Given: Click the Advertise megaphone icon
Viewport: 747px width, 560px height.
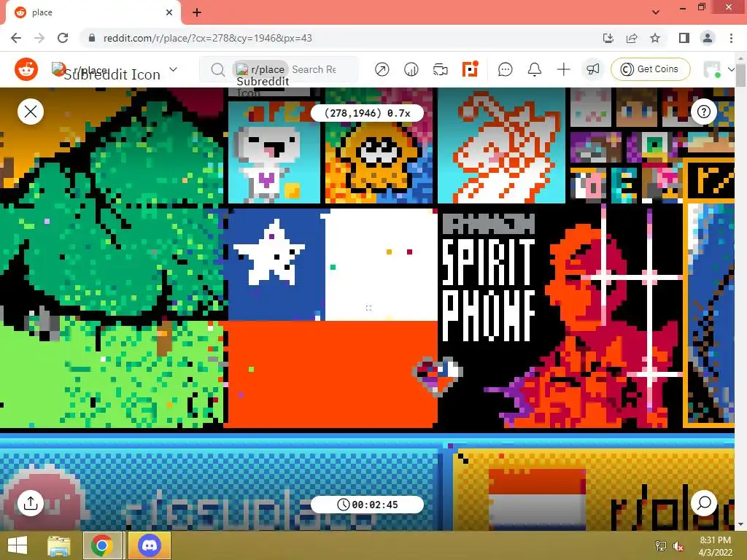Looking at the screenshot, I should point(592,69).
